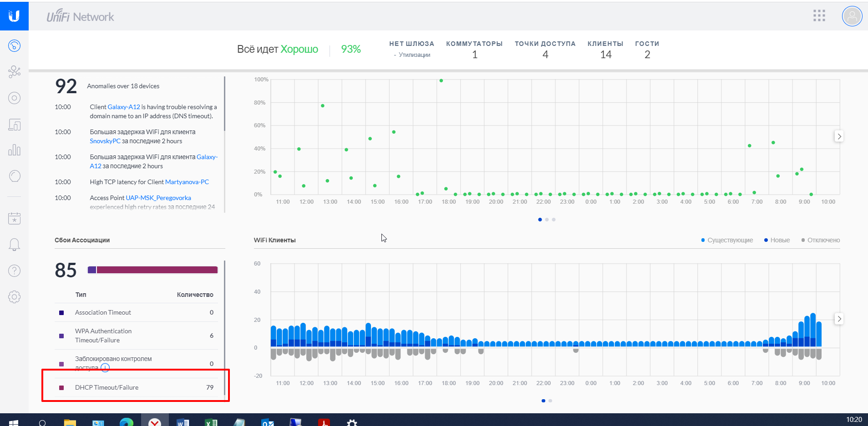Open Word from the taskbar

pyautogui.click(x=183, y=423)
